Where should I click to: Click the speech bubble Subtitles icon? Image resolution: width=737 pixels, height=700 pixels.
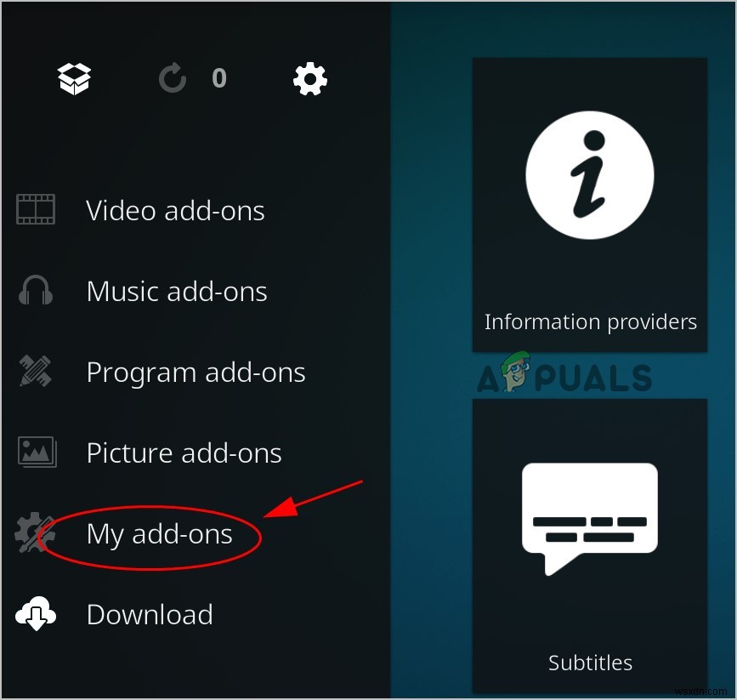[x=590, y=515]
